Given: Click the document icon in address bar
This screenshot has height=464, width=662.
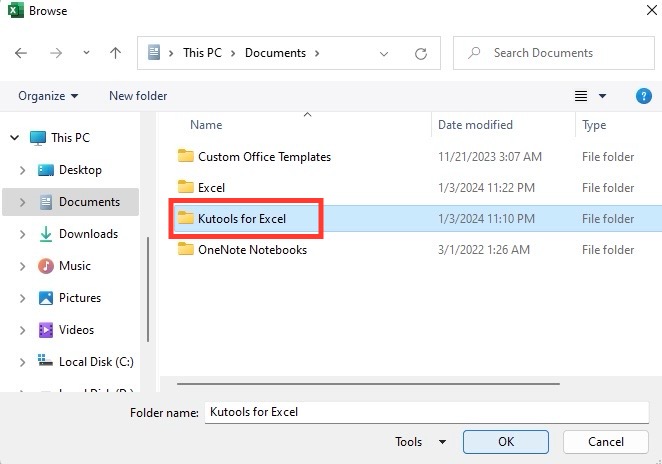Looking at the screenshot, I should click(154, 53).
